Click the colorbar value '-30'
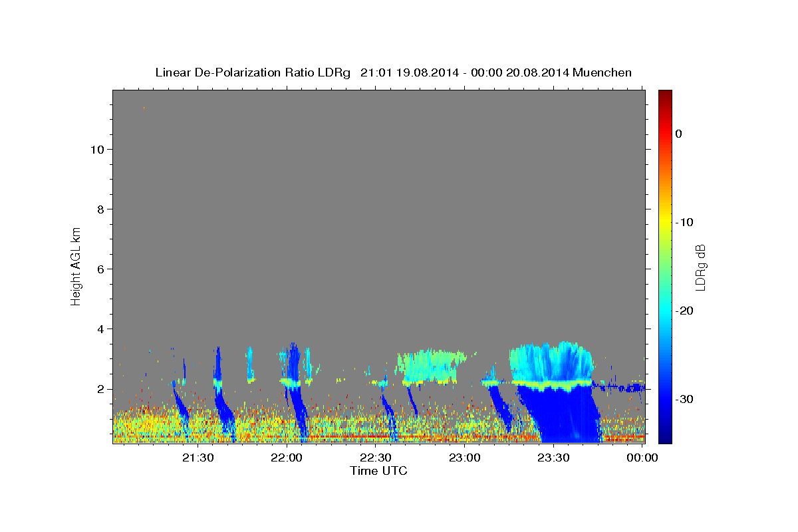This screenshot has width=798, height=532. [x=684, y=399]
